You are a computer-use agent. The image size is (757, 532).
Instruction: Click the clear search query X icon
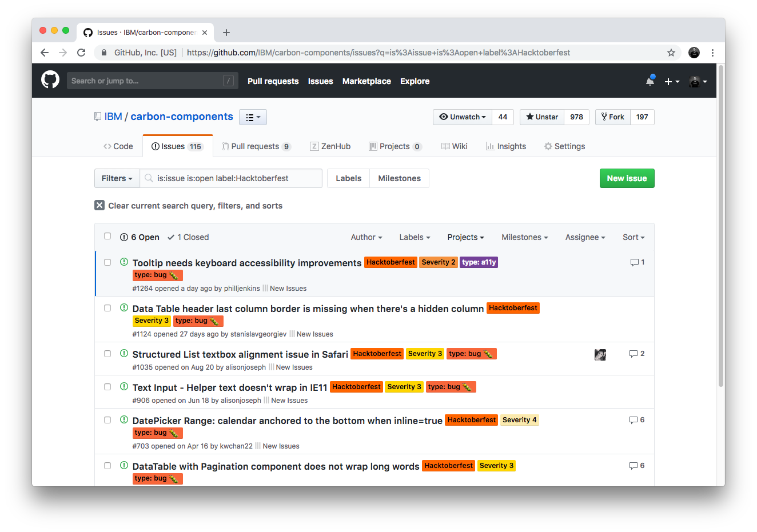(x=99, y=206)
